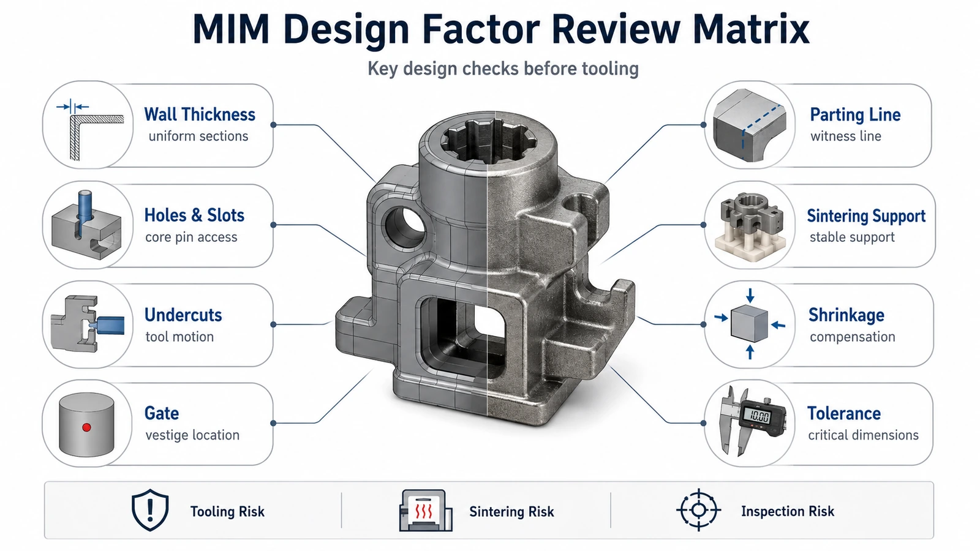The width and height of the screenshot is (980, 551).
Task: Click the Gate cylinder icon with red dot
Action: point(86,424)
